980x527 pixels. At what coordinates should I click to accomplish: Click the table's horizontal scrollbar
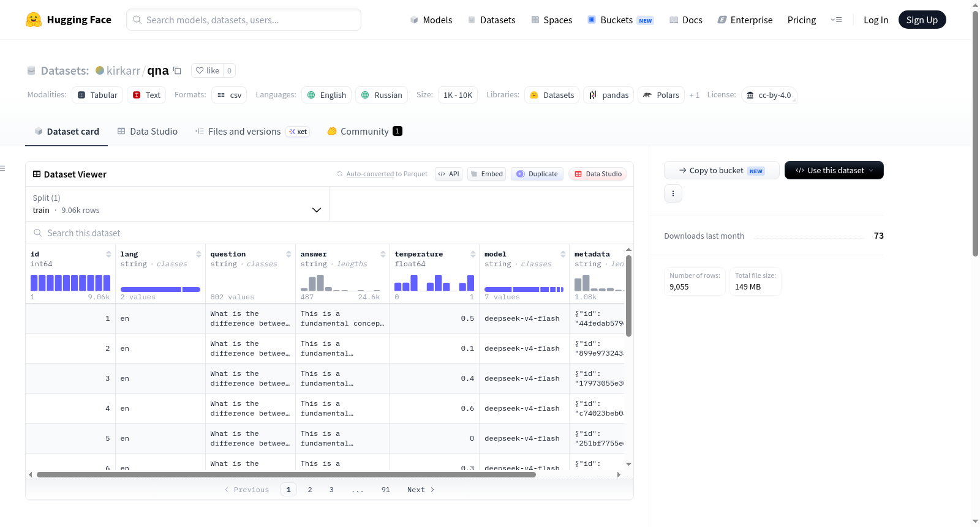point(286,474)
